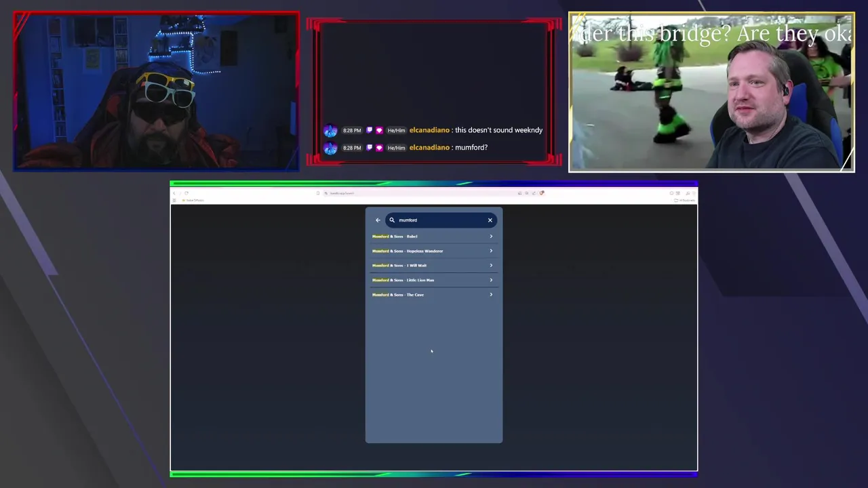This screenshot has height=488, width=868.
Task: Select the result 'Mumford & Sons - Little Lion Man'
Action: click(x=433, y=280)
